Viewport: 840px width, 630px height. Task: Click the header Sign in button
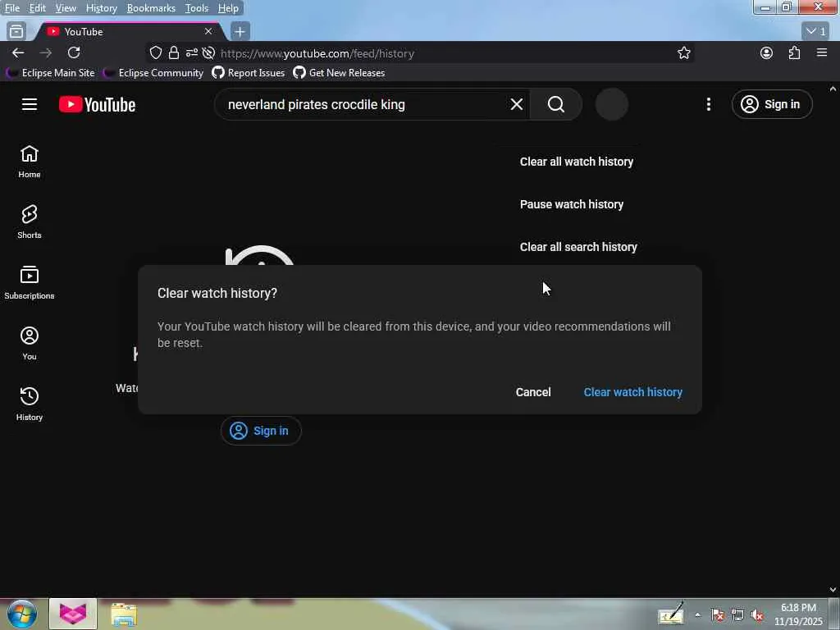point(771,104)
